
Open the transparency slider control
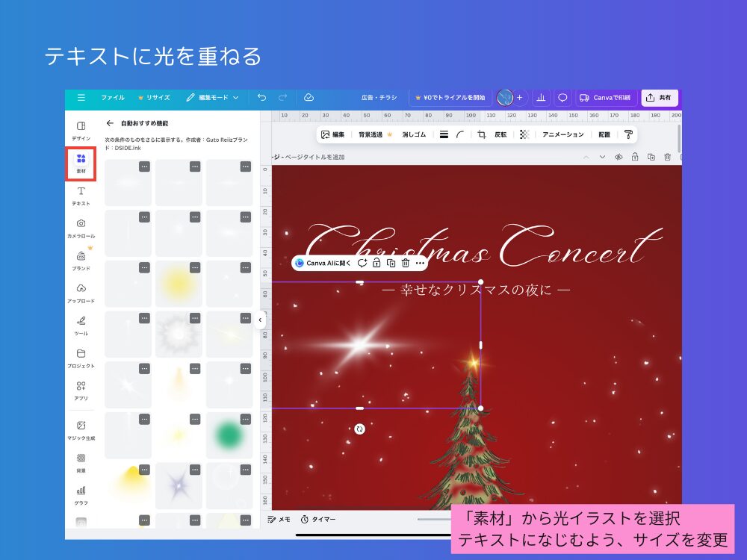[x=524, y=134]
